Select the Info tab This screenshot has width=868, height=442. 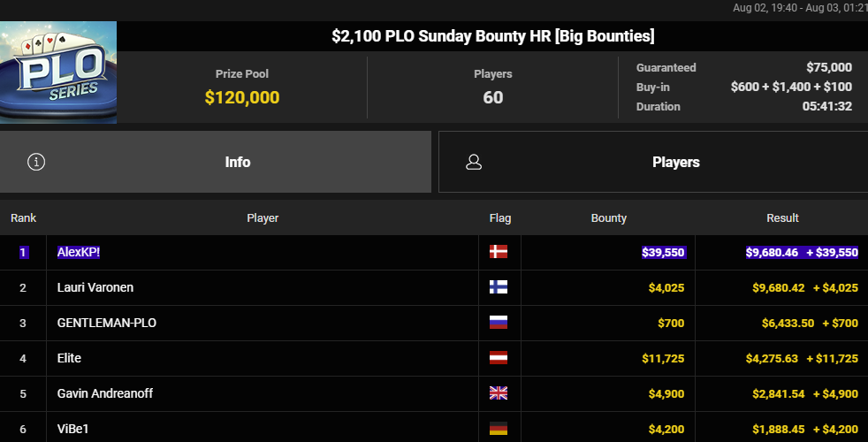216,162
